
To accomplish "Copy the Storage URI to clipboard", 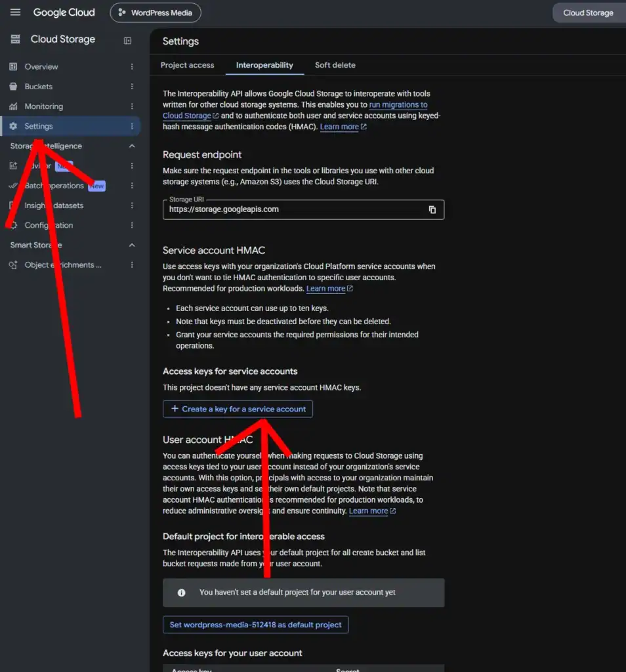I will pyautogui.click(x=432, y=209).
